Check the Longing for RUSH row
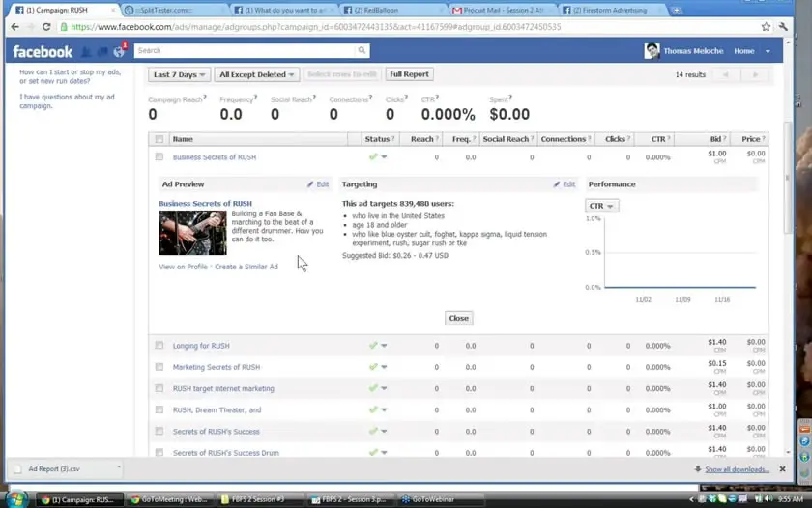This screenshot has height=508, width=812. (159, 345)
